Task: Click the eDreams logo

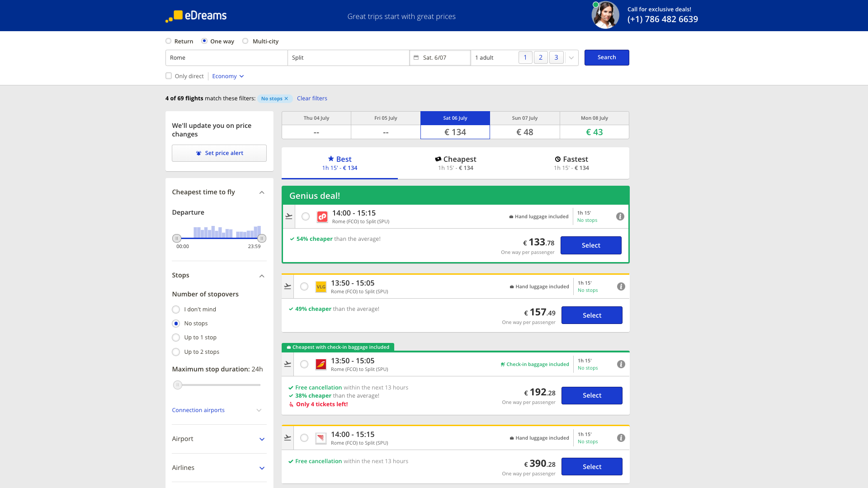Action: (x=196, y=16)
